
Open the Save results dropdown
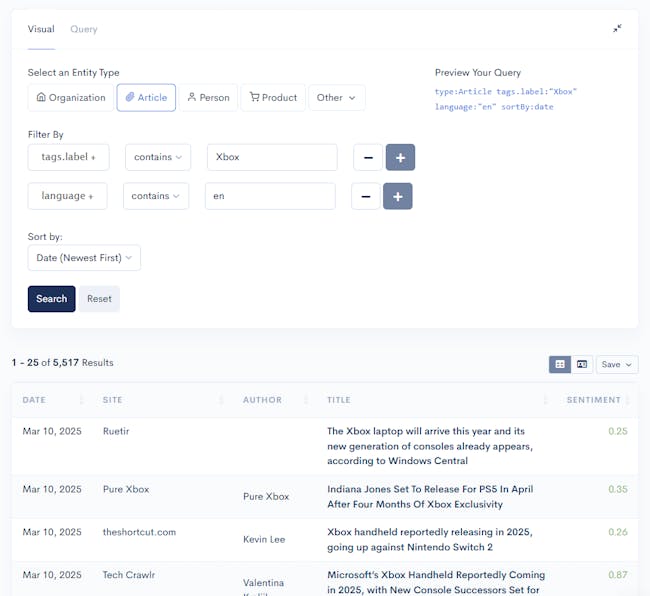click(x=617, y=365)
